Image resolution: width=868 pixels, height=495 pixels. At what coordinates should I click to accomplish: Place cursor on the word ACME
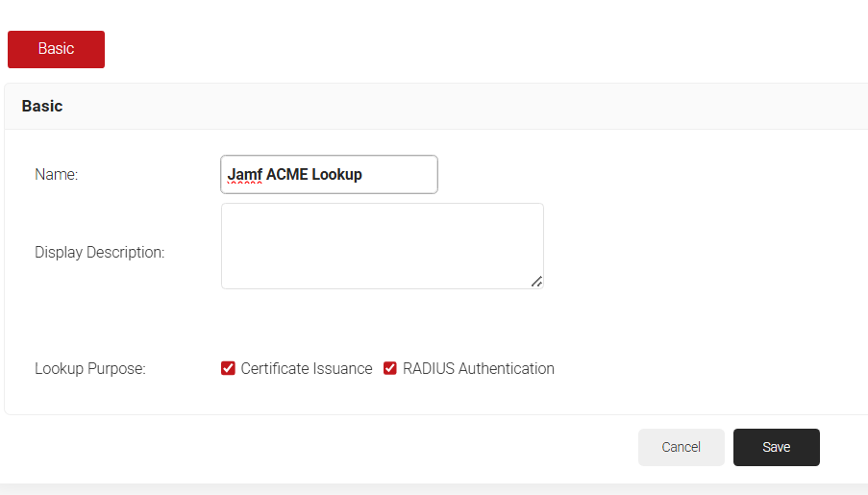(x=286, y=175)
